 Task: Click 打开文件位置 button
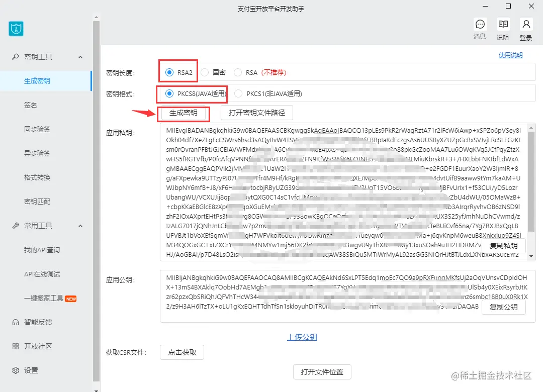[322, 372]
